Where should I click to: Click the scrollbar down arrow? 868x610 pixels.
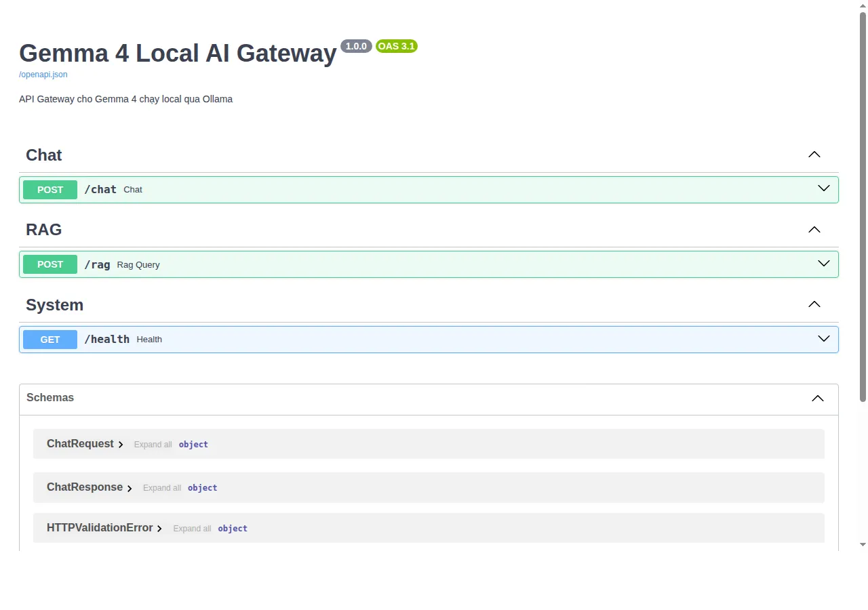point(863,544)
